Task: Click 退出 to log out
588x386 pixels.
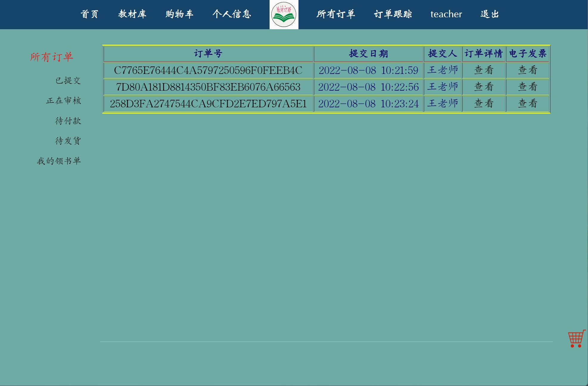Action: pos(489,14)
